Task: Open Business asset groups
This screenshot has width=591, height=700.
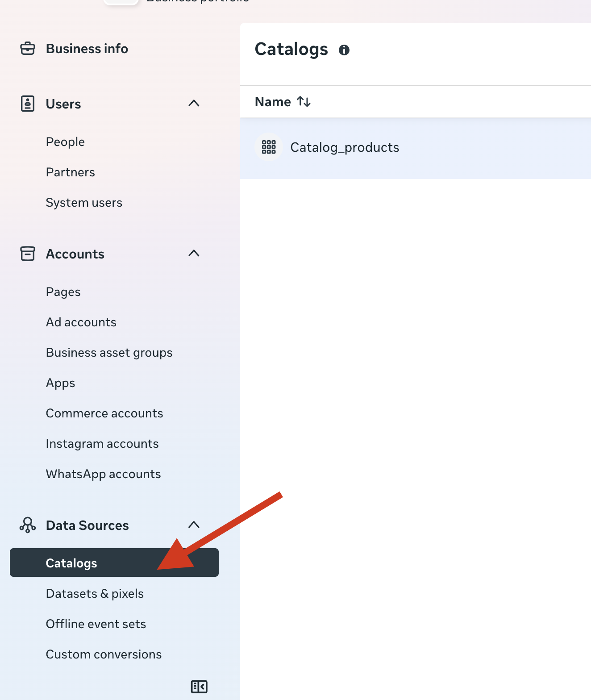Action: (x=109, y=353)
